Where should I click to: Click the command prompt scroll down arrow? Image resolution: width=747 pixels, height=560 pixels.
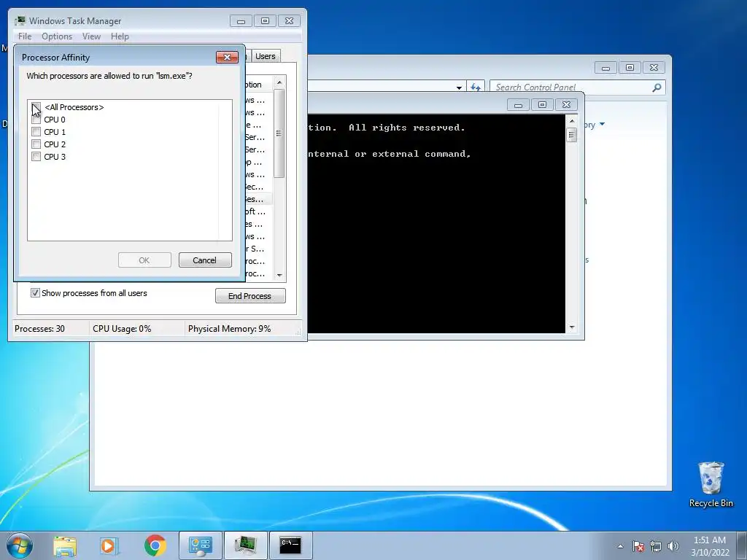click(572, 327)
